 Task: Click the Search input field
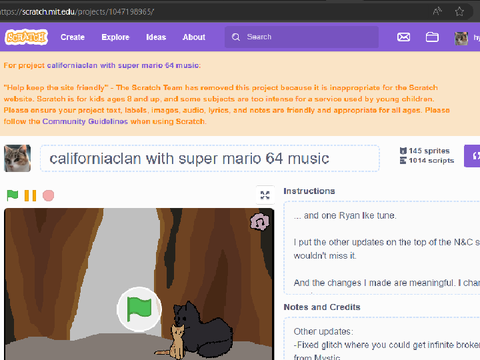click(x=302, y=37)
